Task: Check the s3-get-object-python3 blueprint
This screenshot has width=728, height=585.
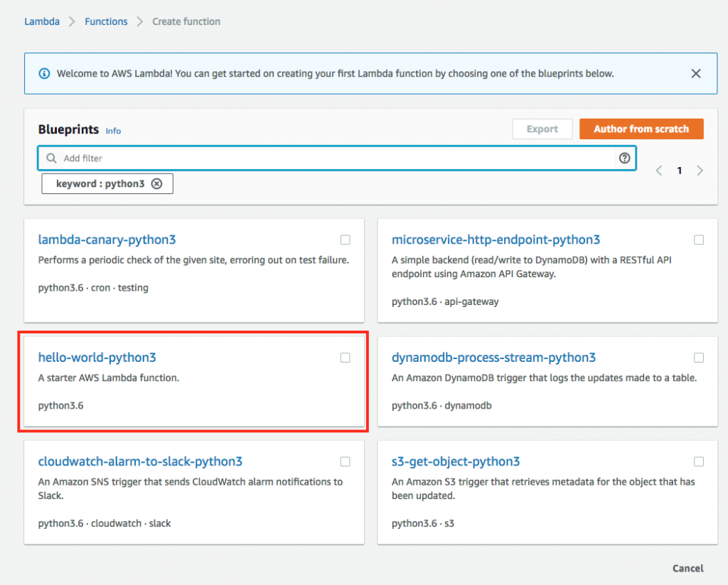Action: pyautogui.click(x=699, y=461)
